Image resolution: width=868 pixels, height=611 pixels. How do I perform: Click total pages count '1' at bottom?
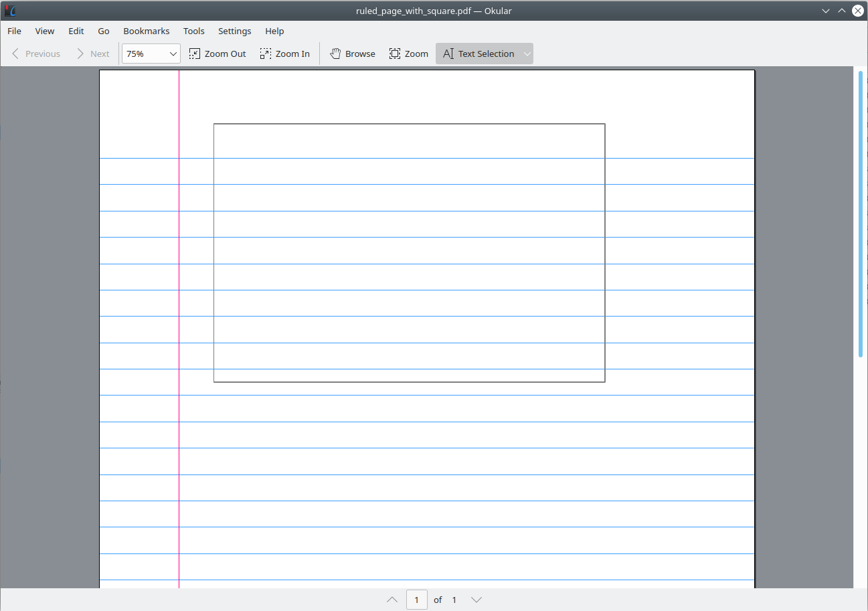click(x=454, y=600)
